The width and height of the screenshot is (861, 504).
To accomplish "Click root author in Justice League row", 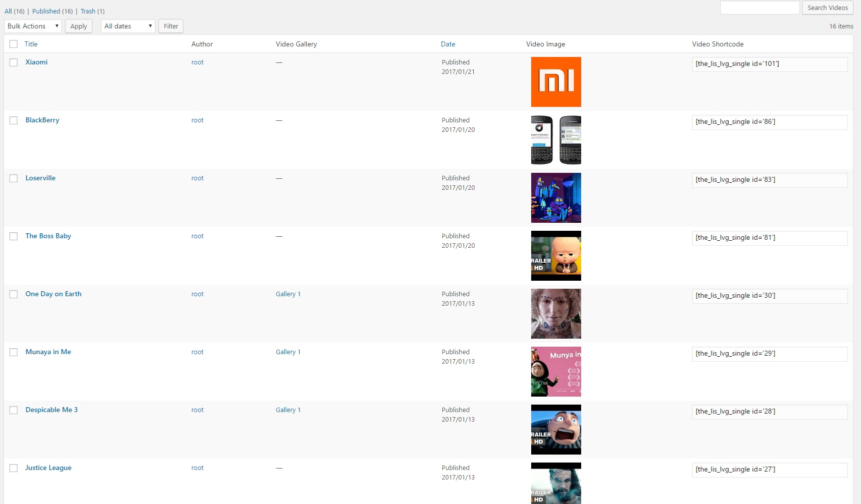I will coord(197,468).
